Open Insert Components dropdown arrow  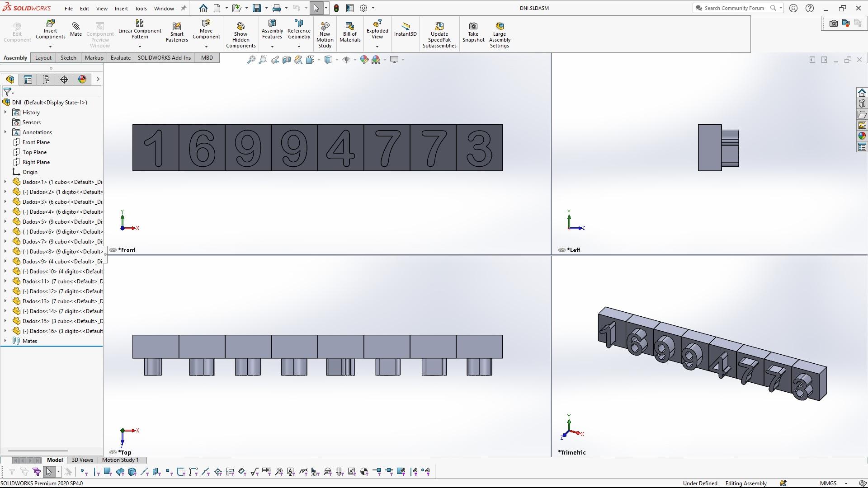(50, 47)
